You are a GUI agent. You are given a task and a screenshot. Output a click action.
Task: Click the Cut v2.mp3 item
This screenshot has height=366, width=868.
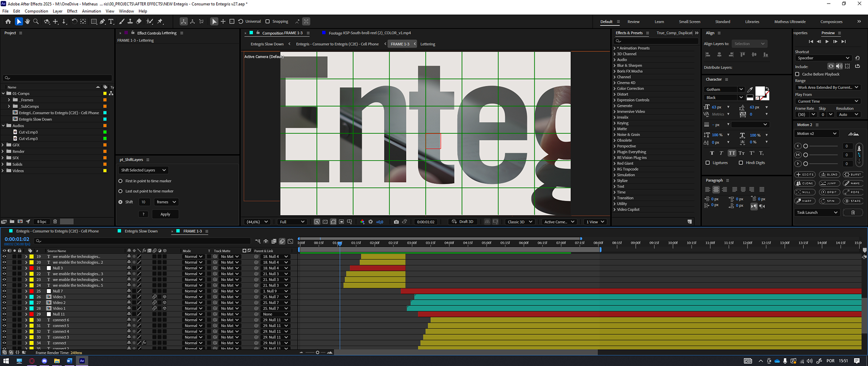pos(28,132)
